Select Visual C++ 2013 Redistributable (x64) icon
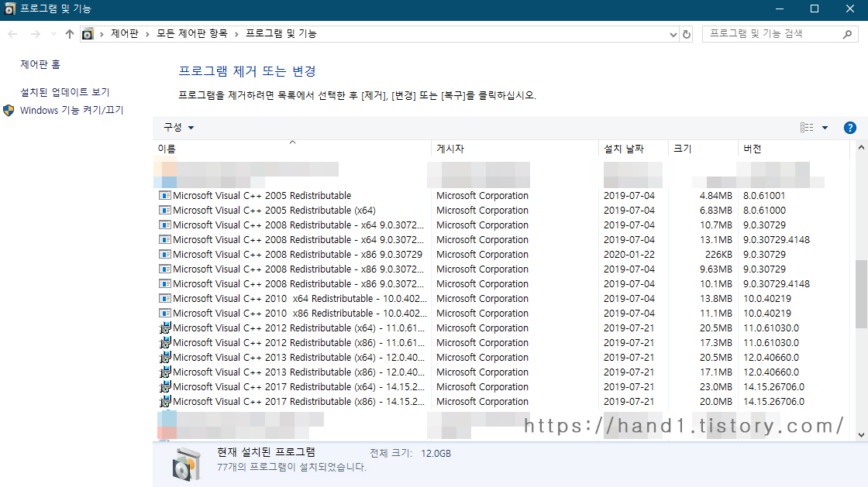 pos(165,358)
